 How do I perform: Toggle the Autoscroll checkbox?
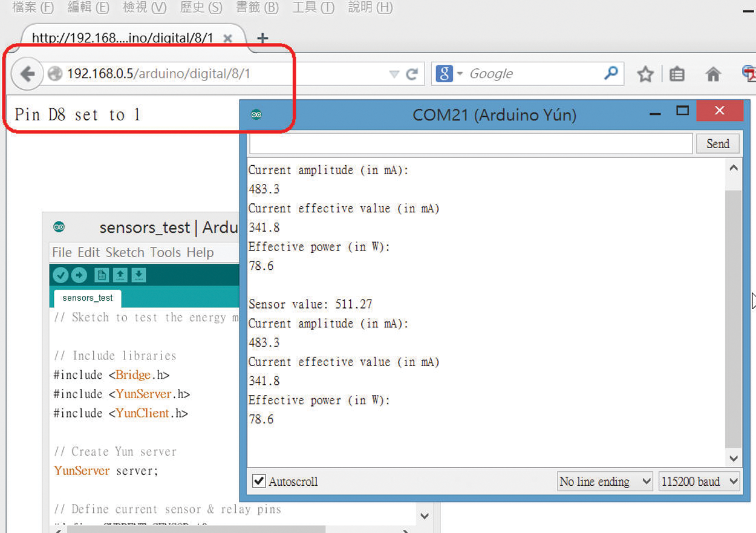259,481
